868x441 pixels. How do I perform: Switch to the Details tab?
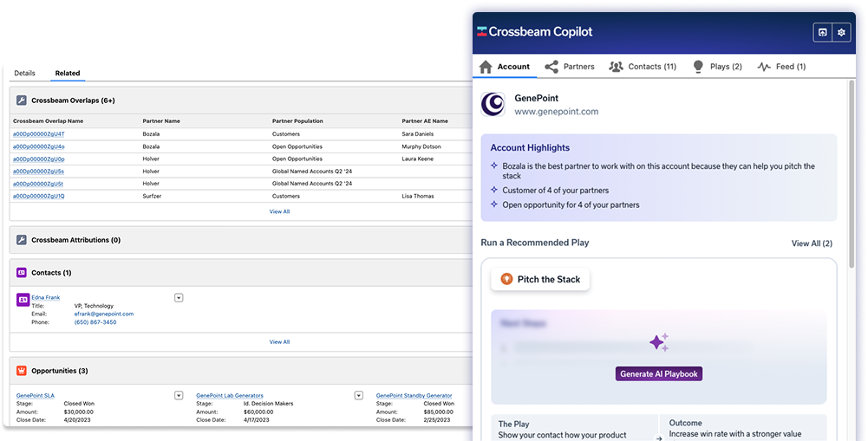24,73
